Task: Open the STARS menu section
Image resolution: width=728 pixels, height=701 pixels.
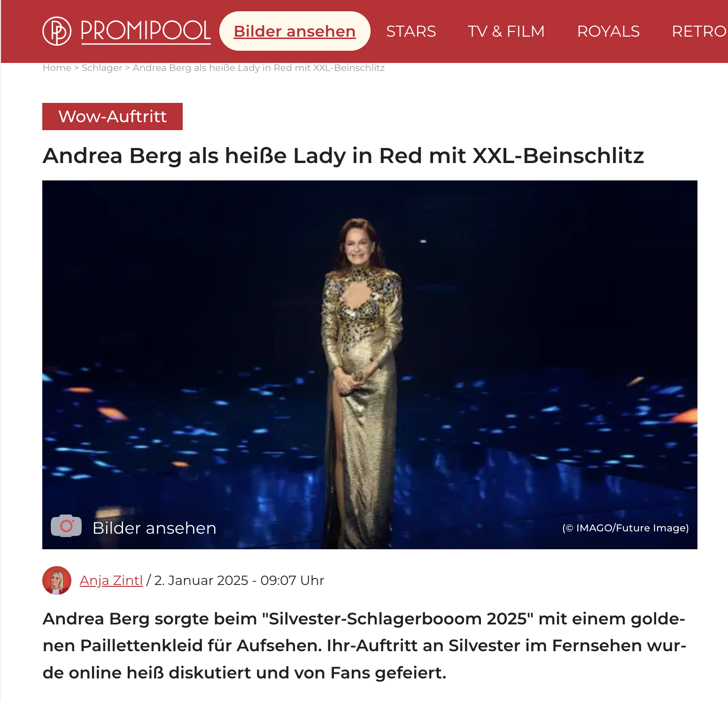Action: click(411, 31)
